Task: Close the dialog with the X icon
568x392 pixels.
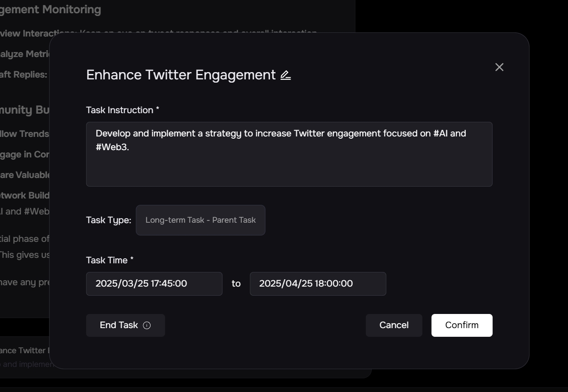Action: tap(499, 67)
